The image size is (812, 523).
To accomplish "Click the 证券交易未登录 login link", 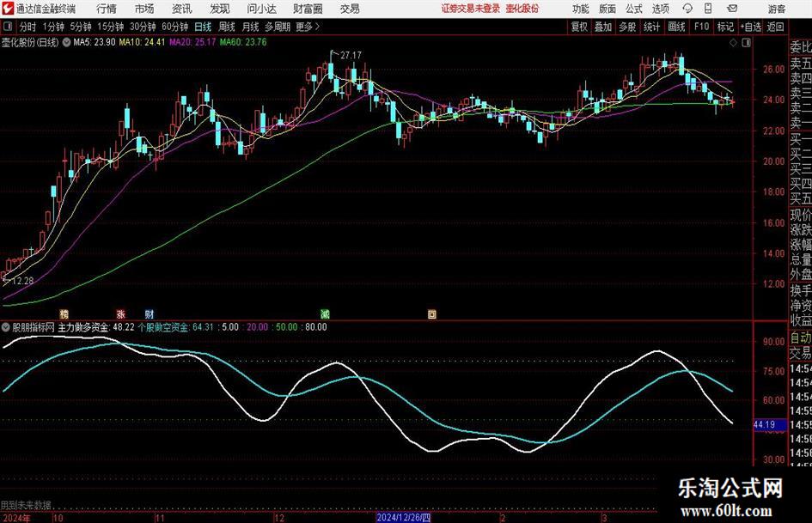I will (x=471, y=9).
